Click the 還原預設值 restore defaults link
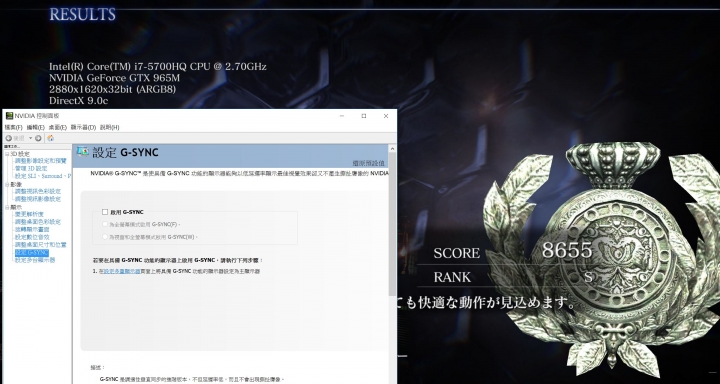The image size is (720, 384). coord(368,163)
